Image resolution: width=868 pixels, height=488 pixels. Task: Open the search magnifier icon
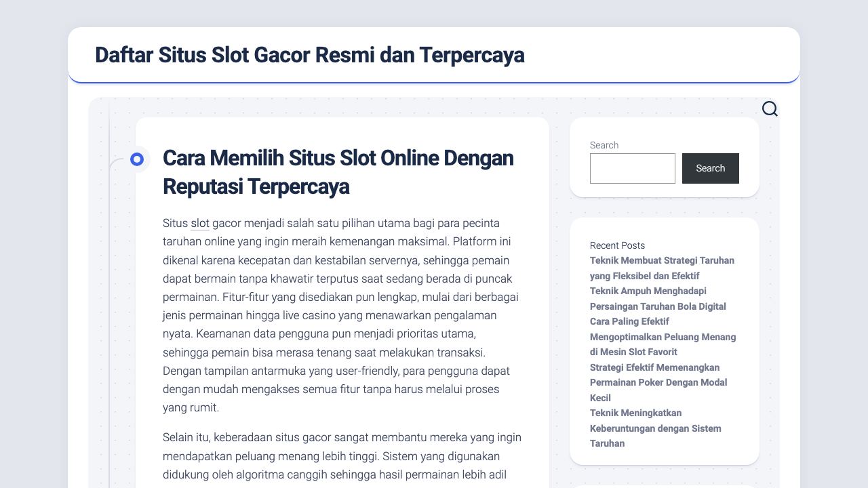point(770,109)
